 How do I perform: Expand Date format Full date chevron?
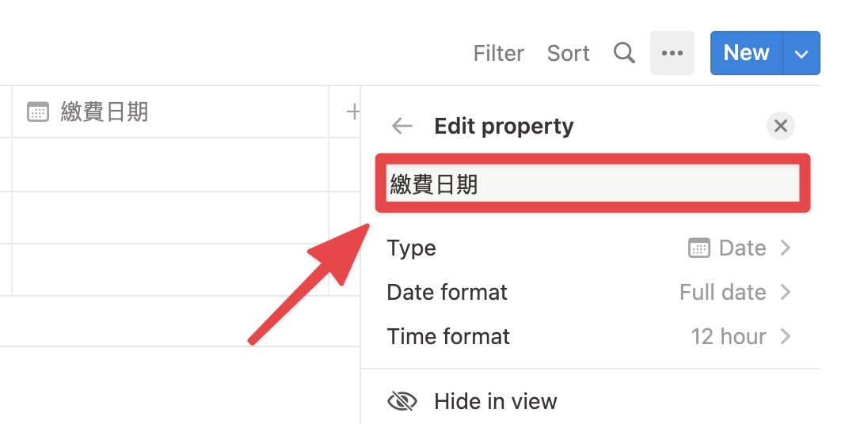pos(785,293)
